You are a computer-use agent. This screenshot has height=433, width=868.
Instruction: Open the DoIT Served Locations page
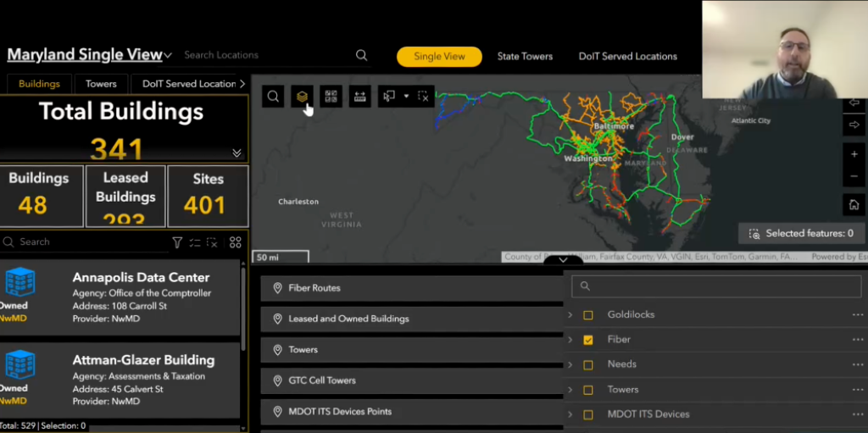tap(628, 57)
